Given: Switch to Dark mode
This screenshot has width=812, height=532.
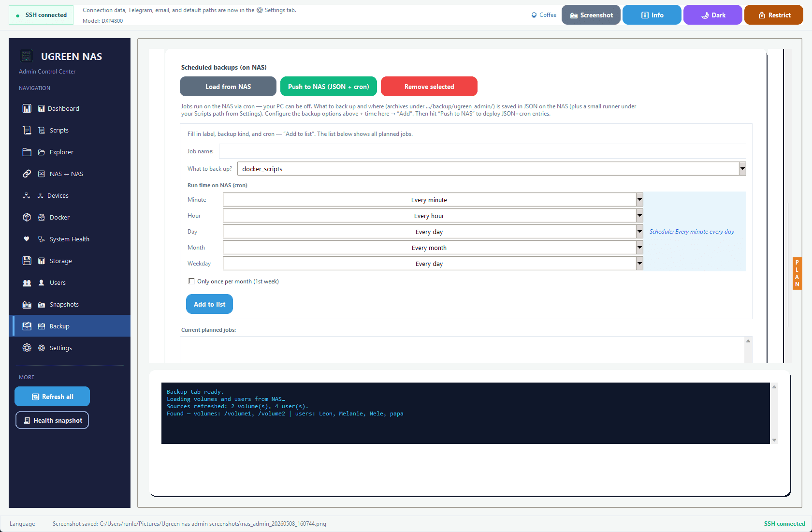Looking at the screenshot, I should (x=713, y=15).
